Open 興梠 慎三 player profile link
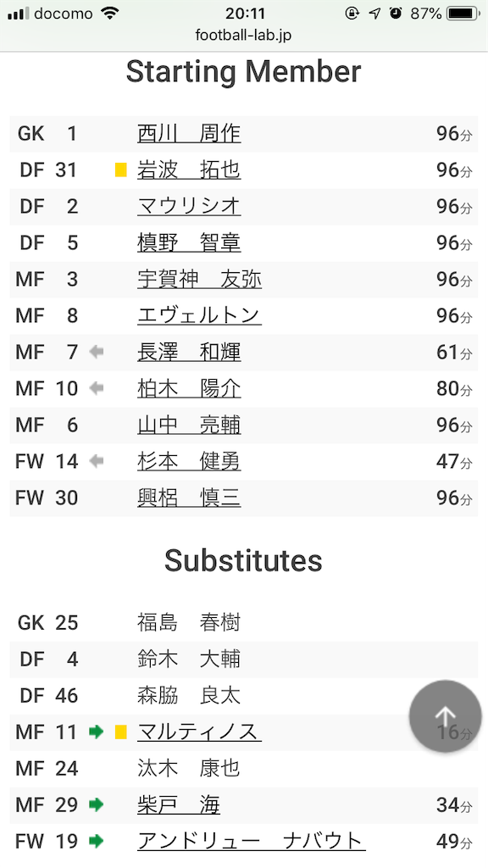 coord(189,498)
